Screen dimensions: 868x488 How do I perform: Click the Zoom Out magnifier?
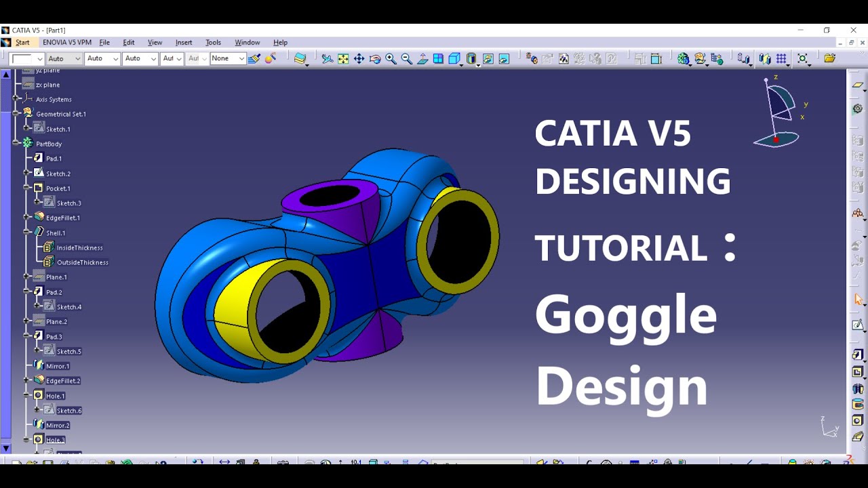point(406,59)
